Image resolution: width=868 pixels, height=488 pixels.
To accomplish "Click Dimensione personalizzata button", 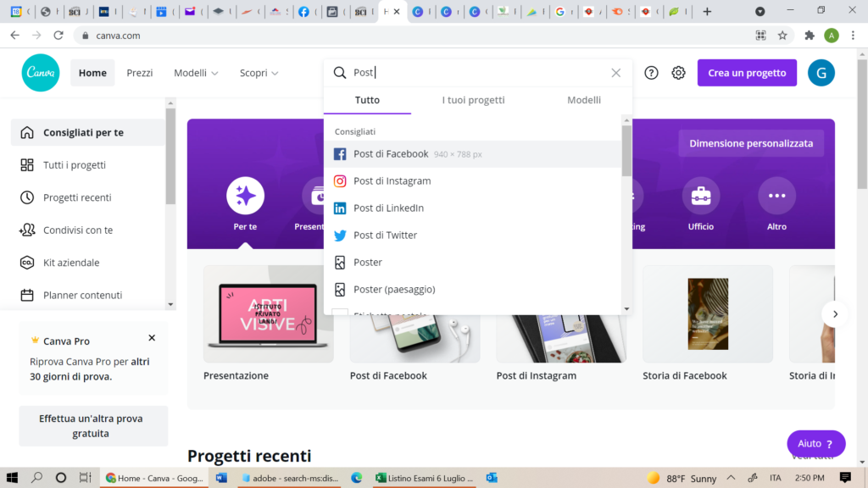I will pos(751,143).
